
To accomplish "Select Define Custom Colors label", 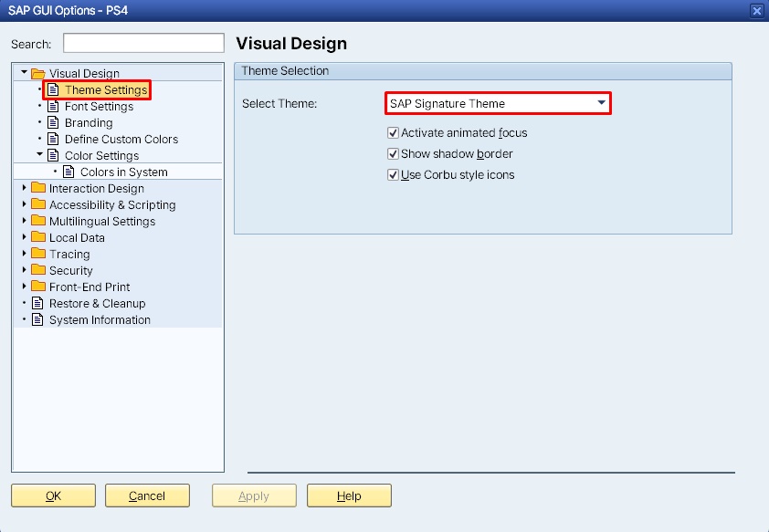I will point(121,139).
